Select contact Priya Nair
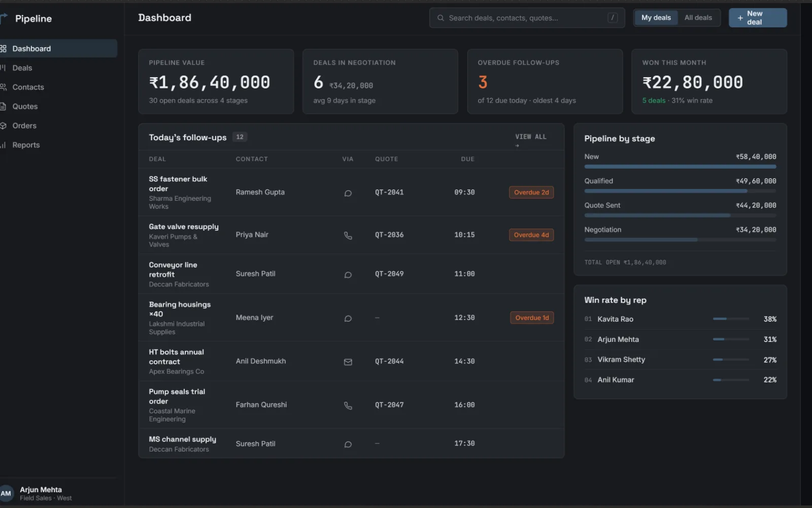Image resolution: width=812 pixels, height=508 pixels. 252,235
